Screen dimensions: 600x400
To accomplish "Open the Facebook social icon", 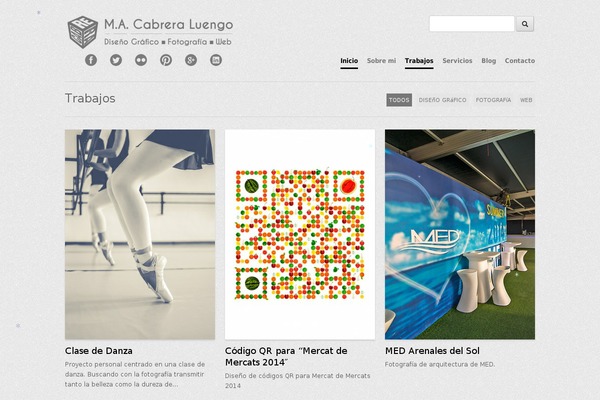I will point(91,60).
